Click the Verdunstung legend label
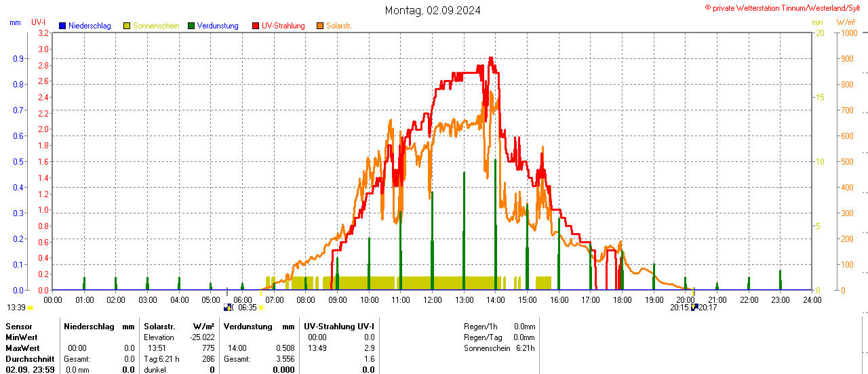The height and width of the screenshot is (374, 868). coord(218,26)
